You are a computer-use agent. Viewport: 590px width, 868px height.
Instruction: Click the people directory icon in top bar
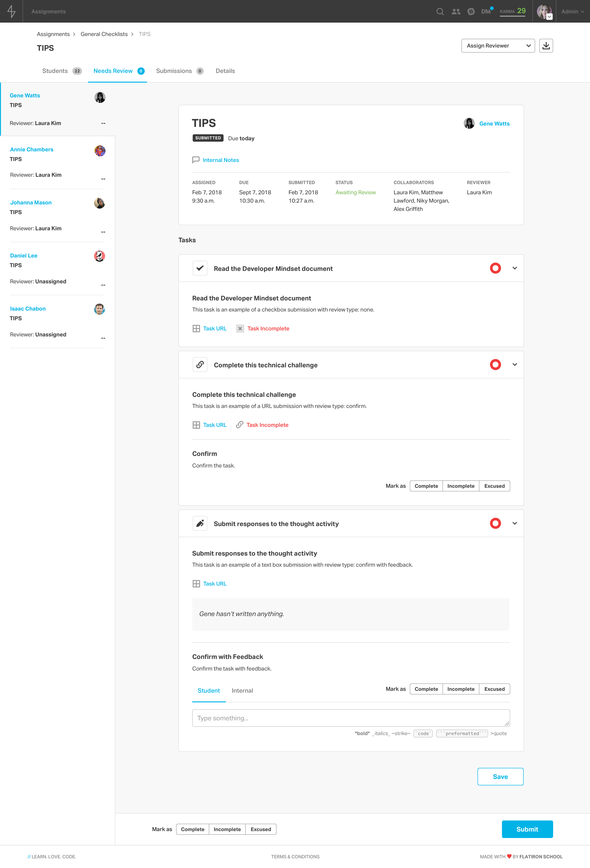(456, 11)
